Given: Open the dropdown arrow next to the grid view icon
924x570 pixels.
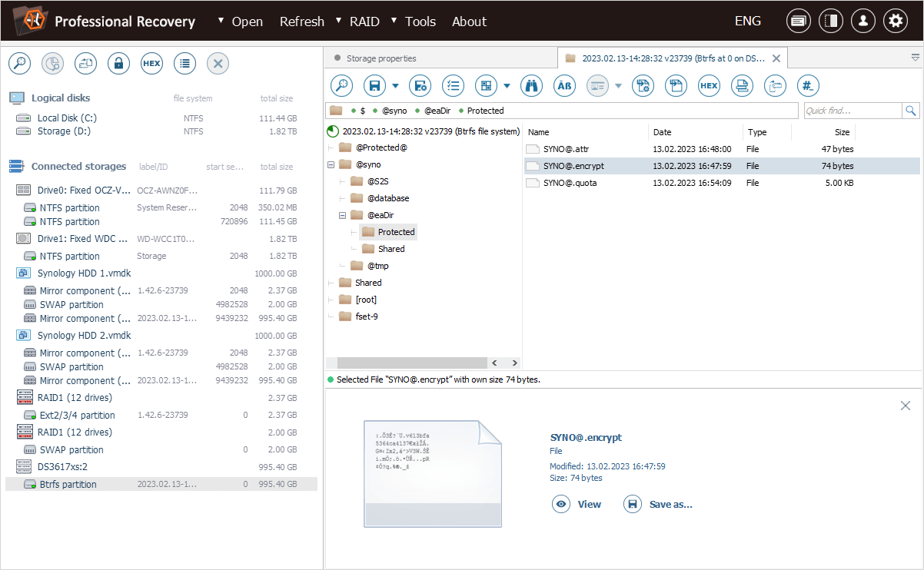Looking at the screenshot, I should [507, 86].
